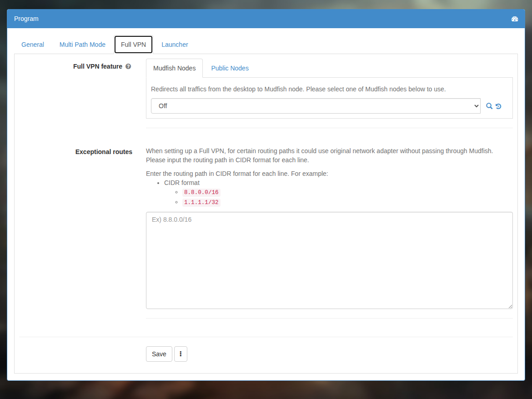This screenshot has height=399, width=532.
Task: Click the search magnifier icon next to node dropdown
Action: coord(489,106)
